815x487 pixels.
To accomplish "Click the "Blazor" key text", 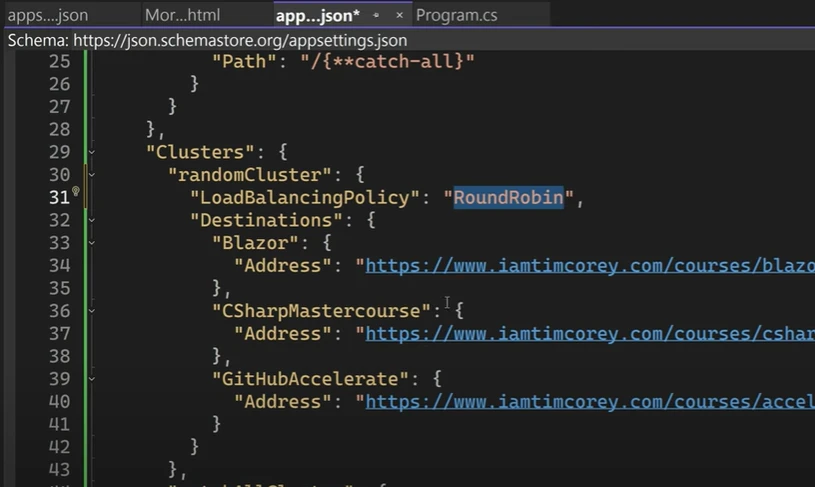I will (255, 243).
